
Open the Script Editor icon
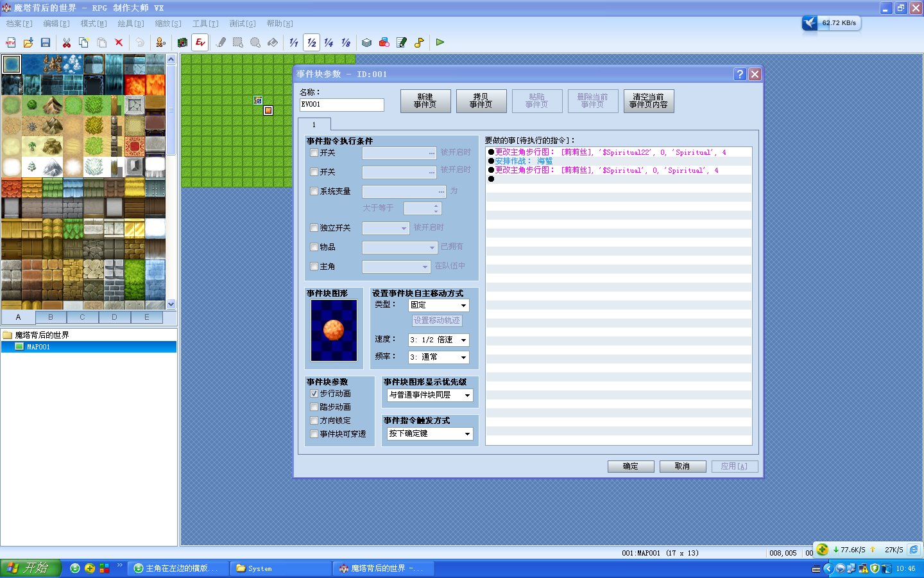402,42
